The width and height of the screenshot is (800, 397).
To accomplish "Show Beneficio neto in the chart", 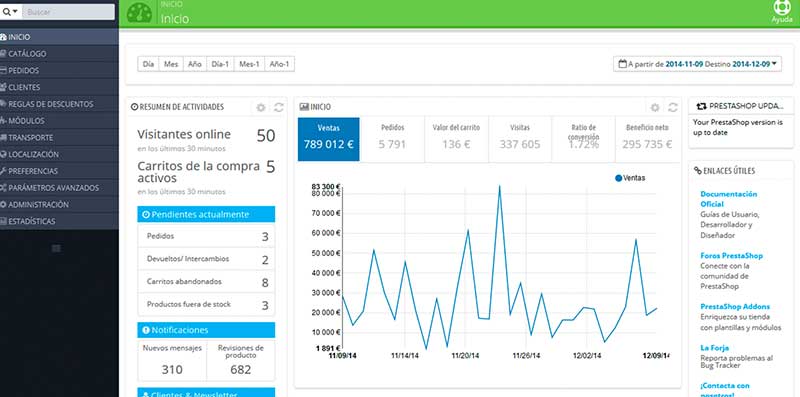I will tap(647, 139).
